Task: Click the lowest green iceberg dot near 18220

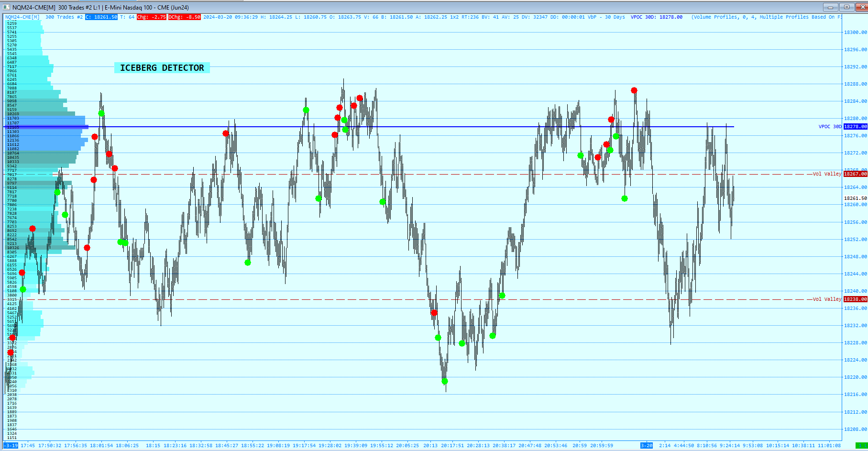Action: (445, 381)
